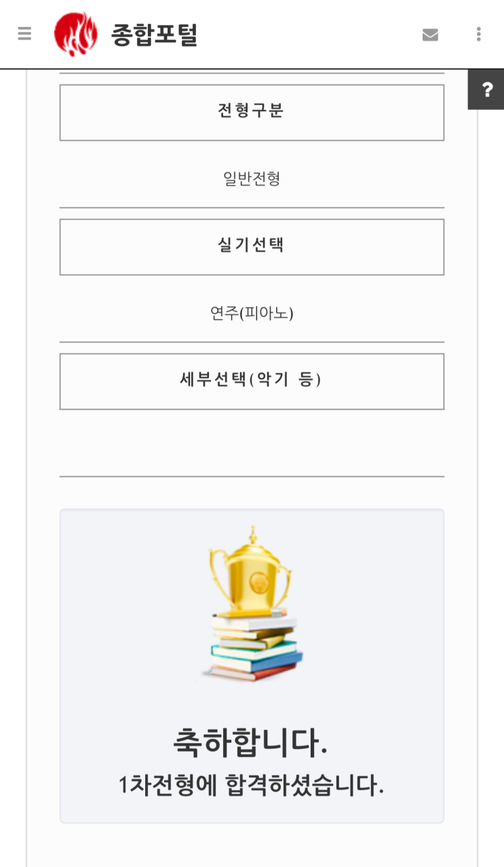The width and height of the screenshot is (504, 867).
Task: Click the 일반전형 value text
Action: pyautogui.click(x=252, y=179)
